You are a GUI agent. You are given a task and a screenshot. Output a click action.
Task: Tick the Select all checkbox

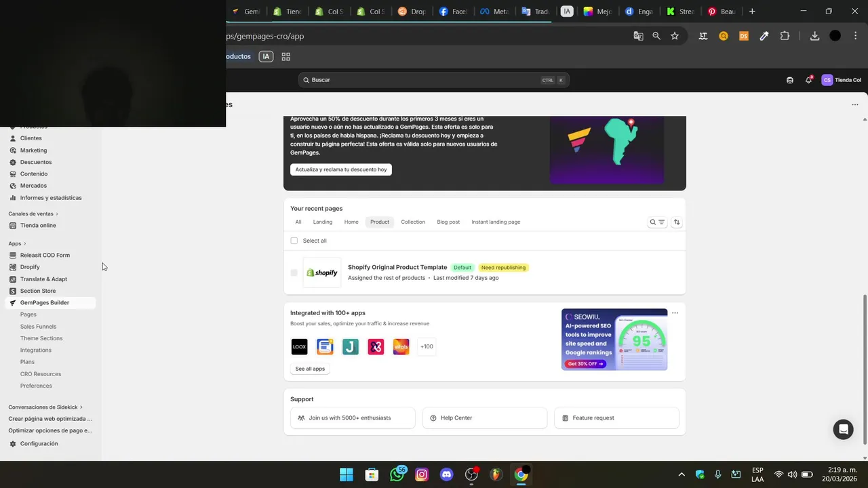coord(294,241)
